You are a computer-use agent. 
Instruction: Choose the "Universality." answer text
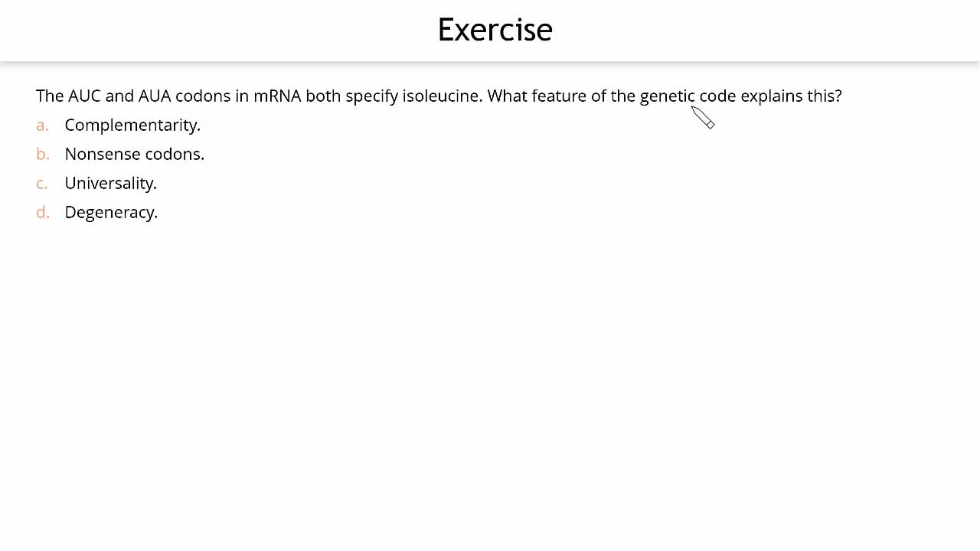click(110, 184)
